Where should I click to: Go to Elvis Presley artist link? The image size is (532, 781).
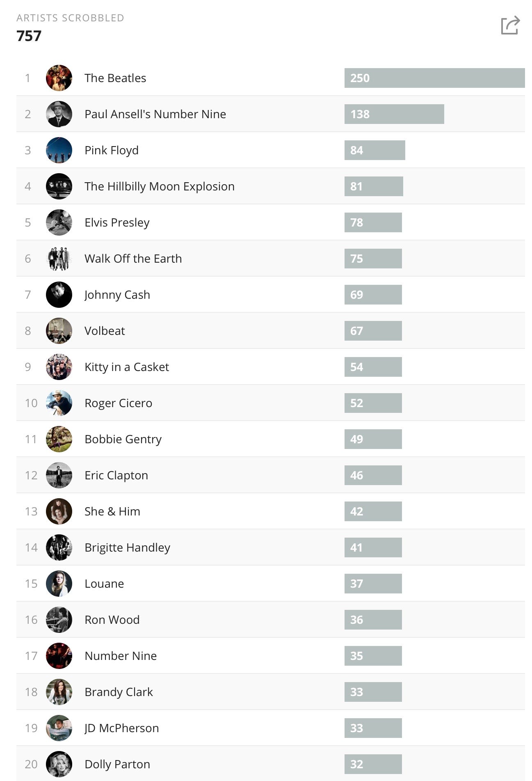click(x=117, y=222)
